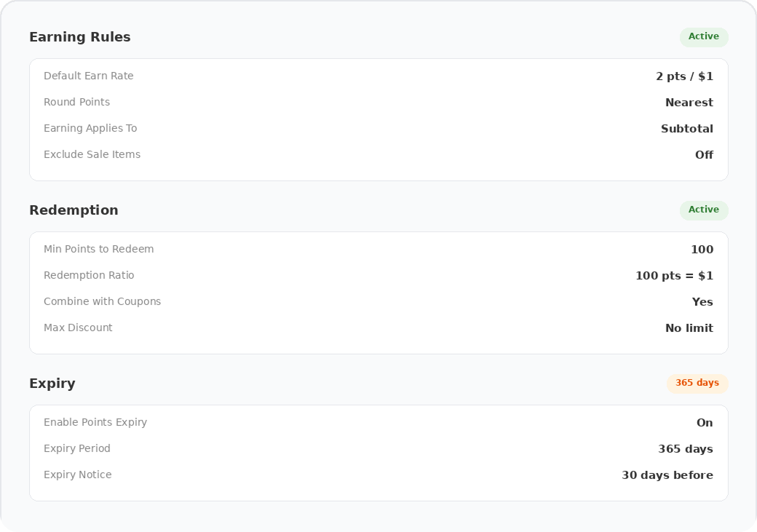The image size is (757, 532).
Task: Select the Expiry section heading
Action: click(x=52, y=384)
